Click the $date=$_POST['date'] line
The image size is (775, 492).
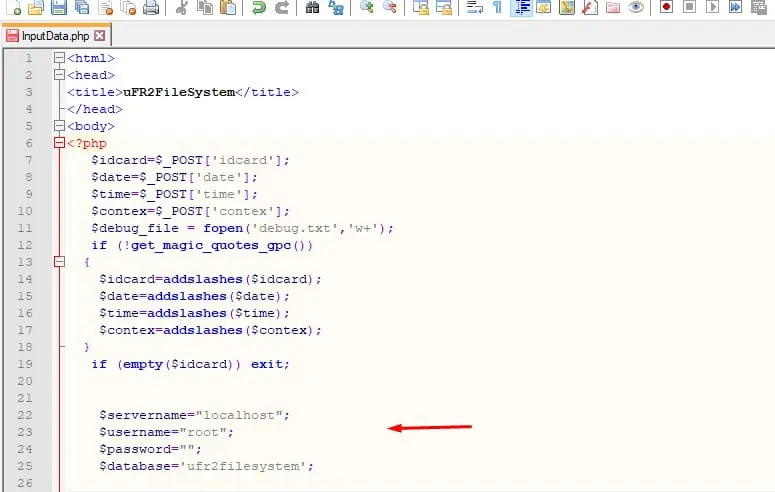pyautogui.click(x=174, y=177)
